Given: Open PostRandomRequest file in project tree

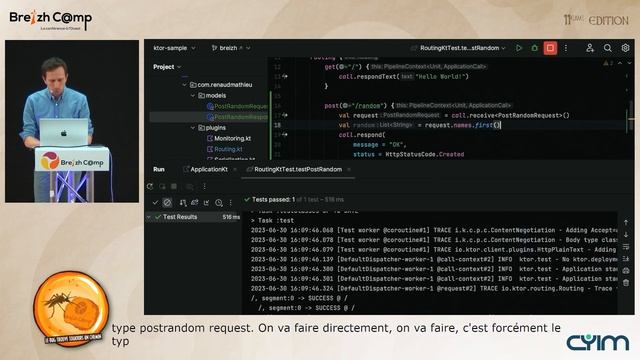Looking at the screenshot, I should coord(238,106).
